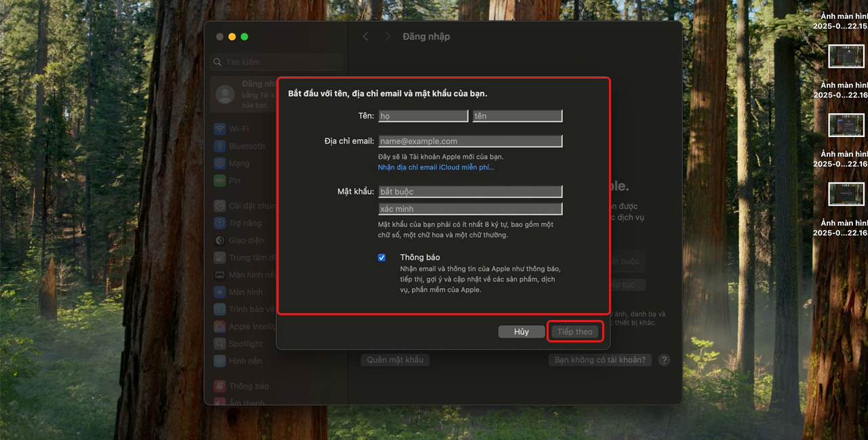The width and height of the screenshot is (868, 440).
Task: Select the Mạng (Network) sidebar icon
Action: (220, 163)
